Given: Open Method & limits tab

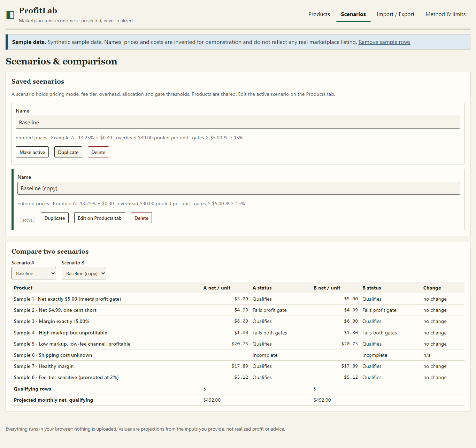Looking at the screenshot, I should point(445,14).
